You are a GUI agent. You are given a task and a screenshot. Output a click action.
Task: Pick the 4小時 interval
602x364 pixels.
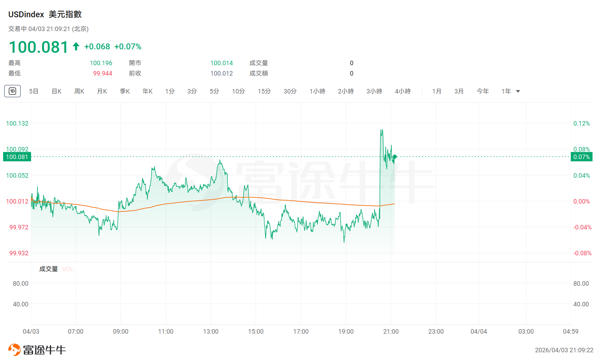point(403,91)
